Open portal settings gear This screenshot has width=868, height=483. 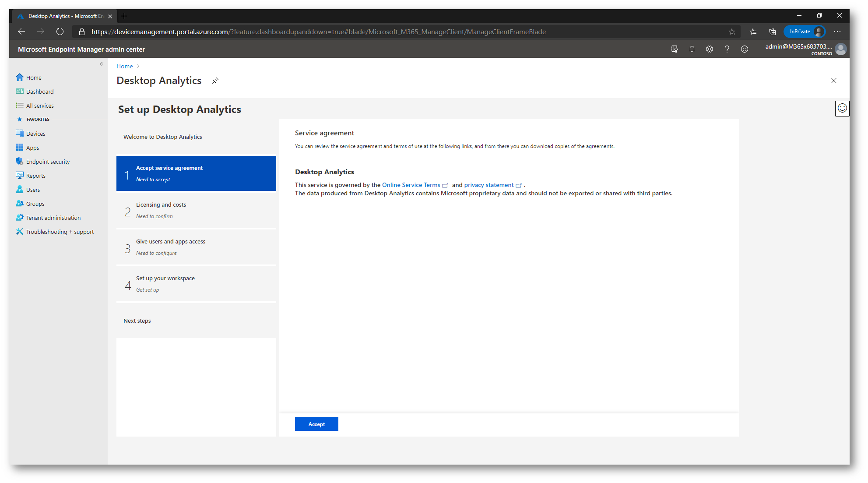[710, 49]
